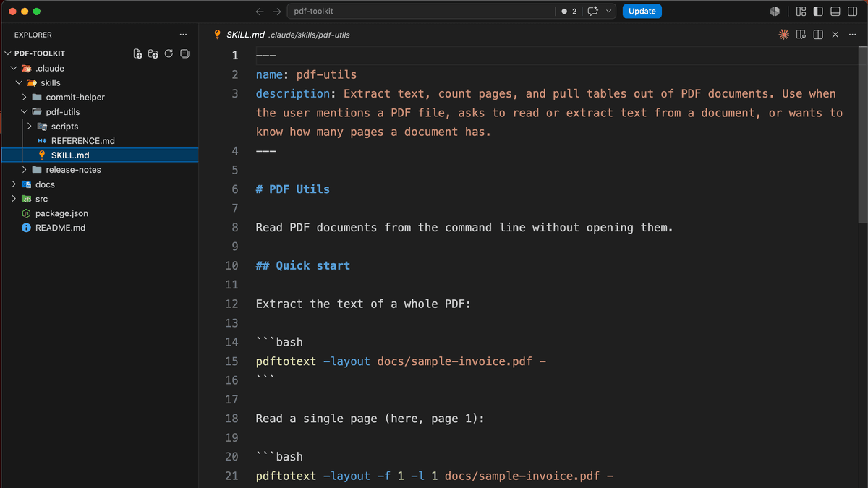Open Explorer views and more actions menu
Viewport: 868px width, 488px height.
(x=184, y=34)
